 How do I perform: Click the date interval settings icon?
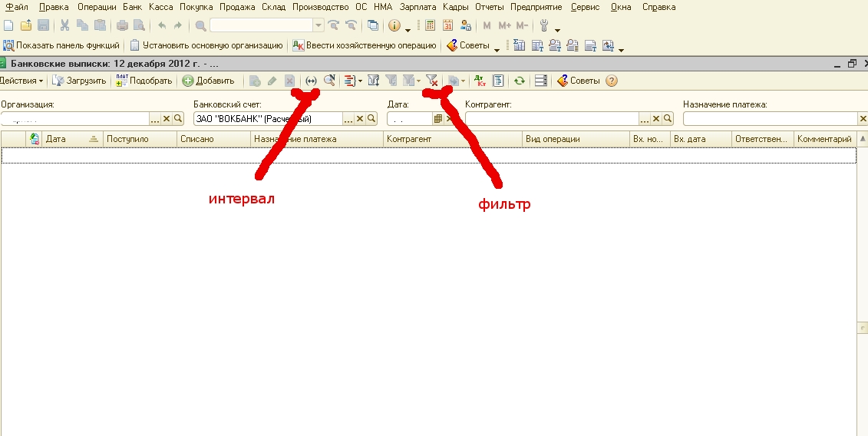pyautogui.click(x=311, y=81)
